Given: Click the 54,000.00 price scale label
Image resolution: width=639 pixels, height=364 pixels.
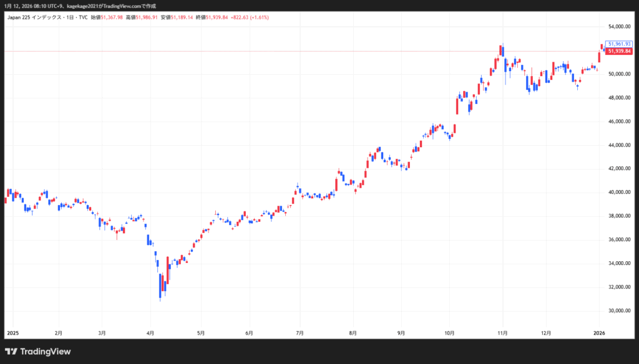Looking at the screenshot, I should pyautogui.click(x=617, y=27).
